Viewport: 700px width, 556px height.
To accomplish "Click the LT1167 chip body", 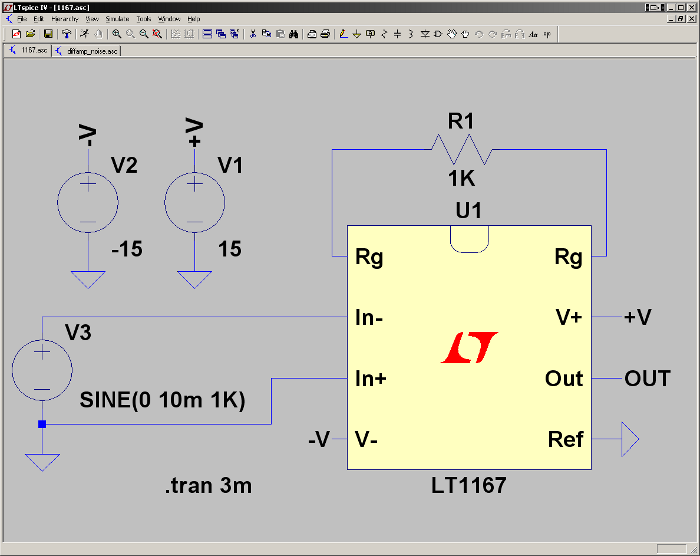I will tap(469, 347).
